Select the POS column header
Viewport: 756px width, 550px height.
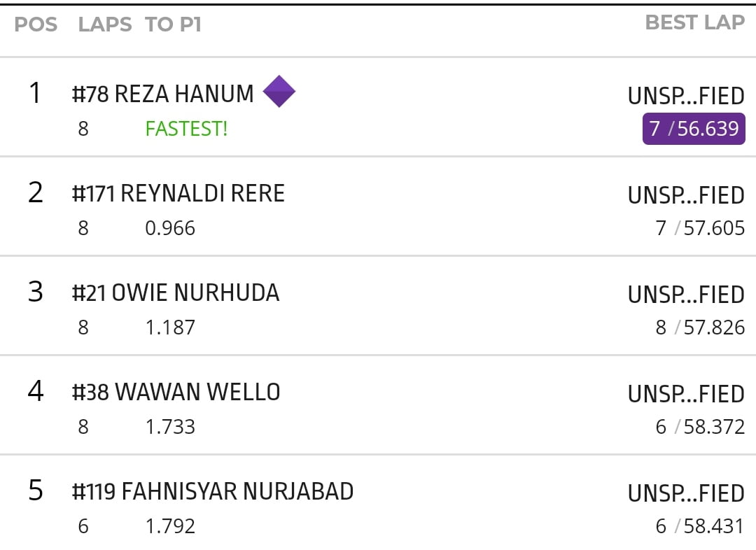point(36,25)
